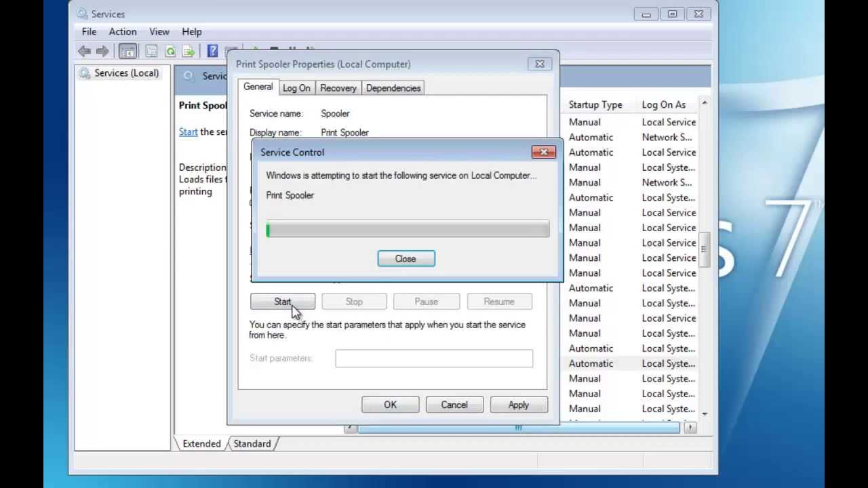
Task: Click the horizontal scrollbar thumb
Action: pyautogui.click(x=519, y=428)
